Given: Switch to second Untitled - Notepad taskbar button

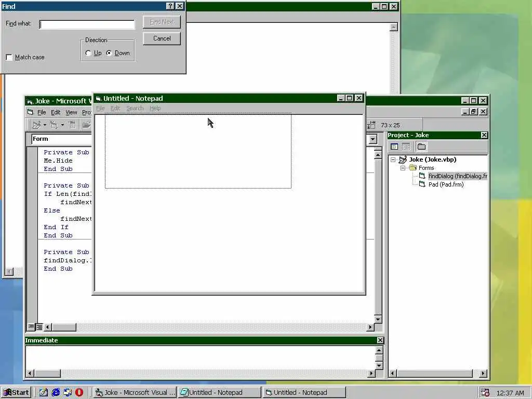Looking at the screenshot, I should pyautogui.click(x=304, y=393).
